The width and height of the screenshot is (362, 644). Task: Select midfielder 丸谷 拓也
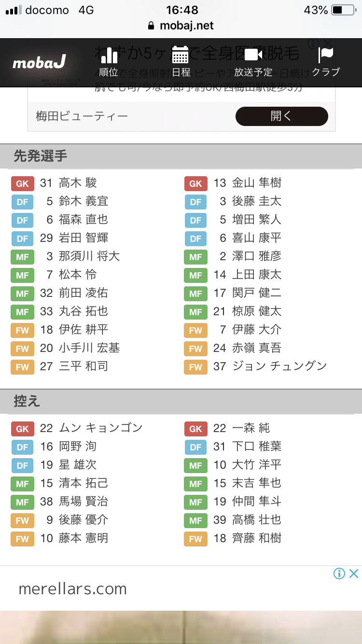coord(83,311)
